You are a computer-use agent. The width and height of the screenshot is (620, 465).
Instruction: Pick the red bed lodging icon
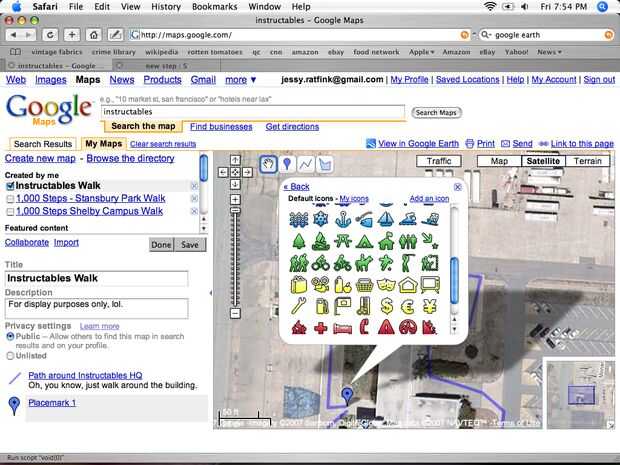tap(343, 329)
